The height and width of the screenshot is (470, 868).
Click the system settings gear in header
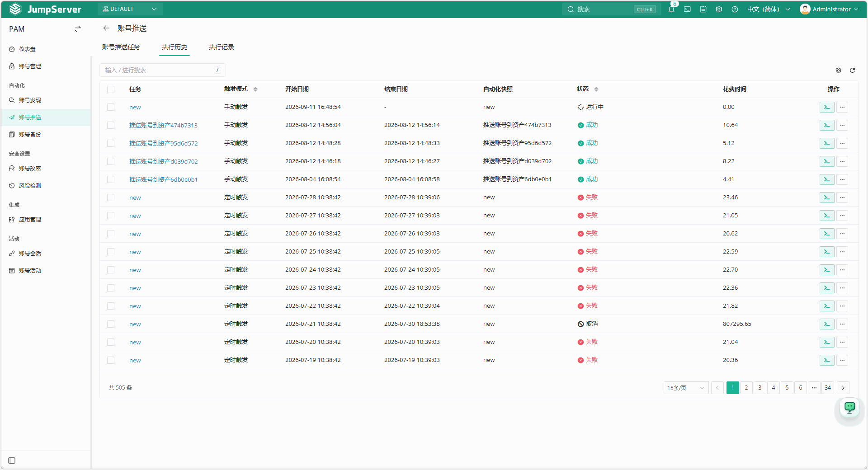click(x=719, y=9)
